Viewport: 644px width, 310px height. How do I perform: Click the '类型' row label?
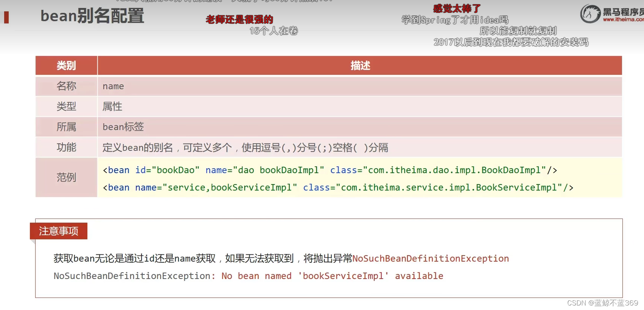coord(66,107)
